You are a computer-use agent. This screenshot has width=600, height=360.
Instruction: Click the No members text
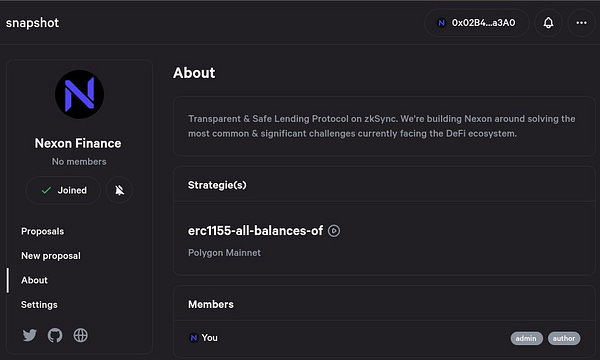click(79, 162)
